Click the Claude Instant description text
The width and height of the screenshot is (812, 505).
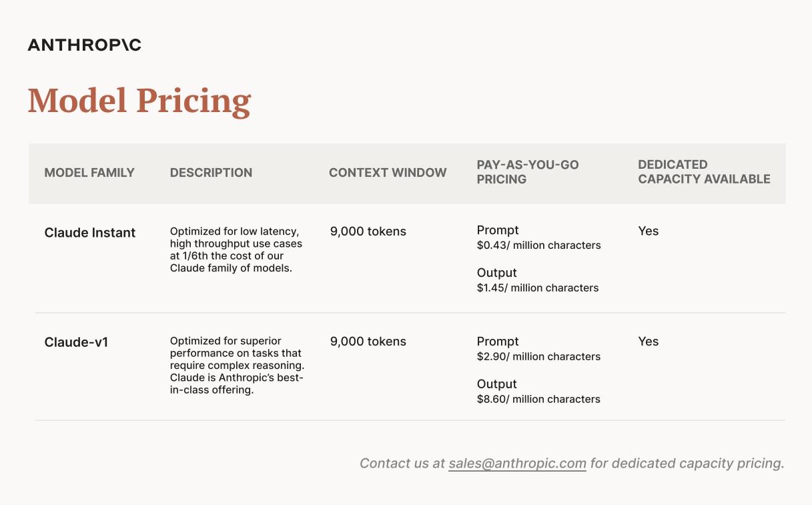236,250
